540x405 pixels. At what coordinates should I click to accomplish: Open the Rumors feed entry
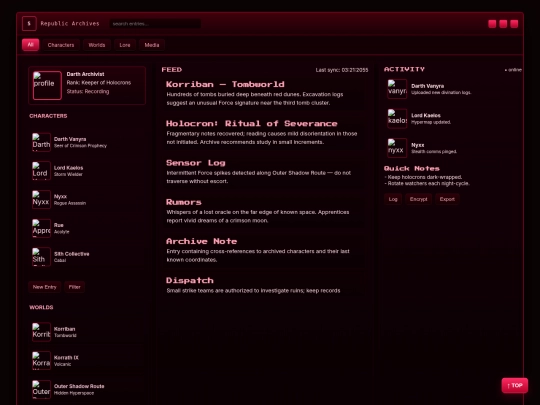(264, 211)
